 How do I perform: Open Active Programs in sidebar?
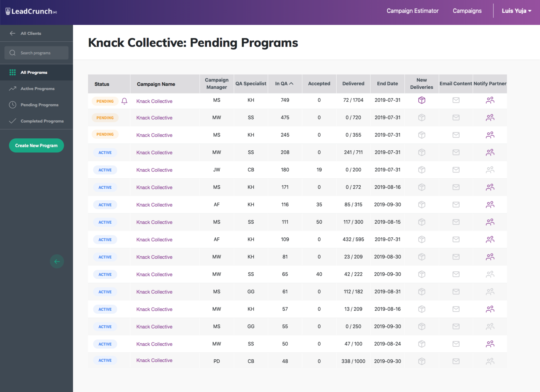click(36, 88)
